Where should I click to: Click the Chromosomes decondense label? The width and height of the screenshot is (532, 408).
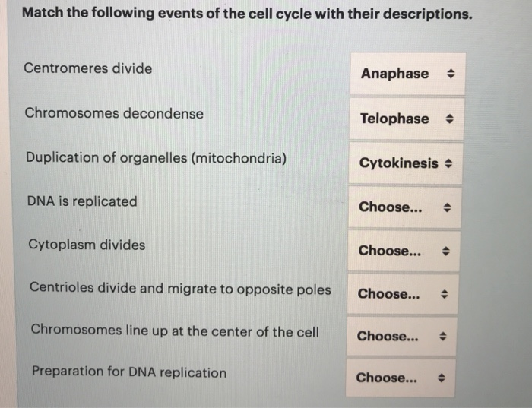pos(114,113)
